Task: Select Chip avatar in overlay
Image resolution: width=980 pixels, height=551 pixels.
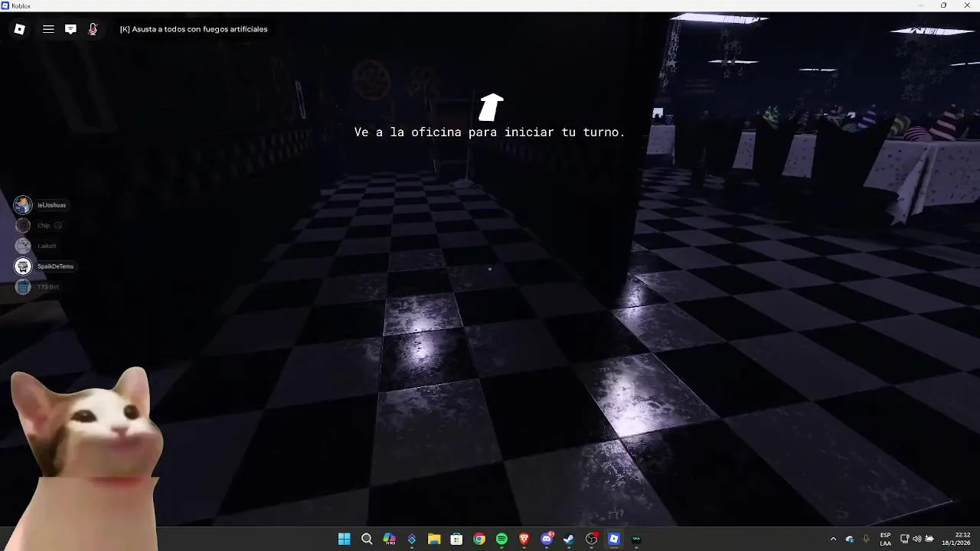Action: coord(23,226)
